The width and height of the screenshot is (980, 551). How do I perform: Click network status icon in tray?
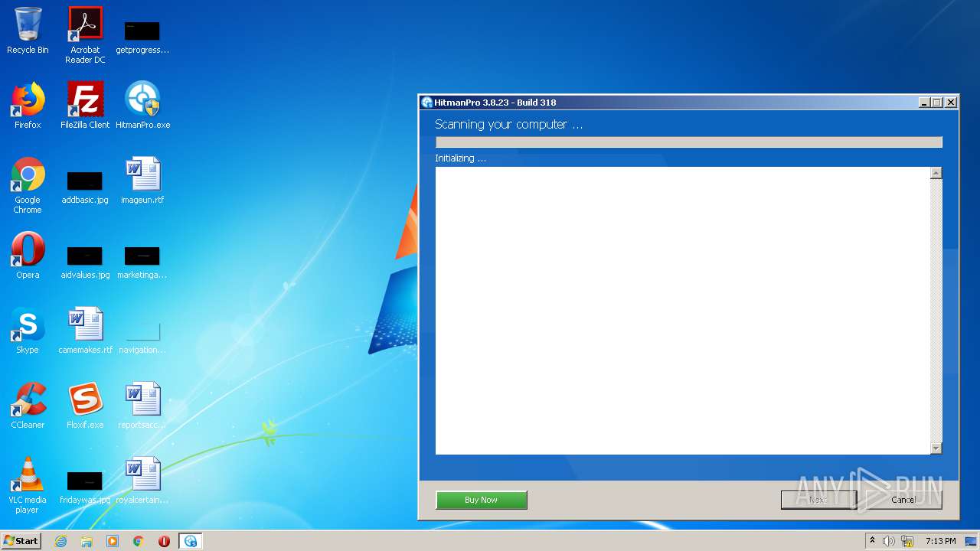tap(907, 541)
